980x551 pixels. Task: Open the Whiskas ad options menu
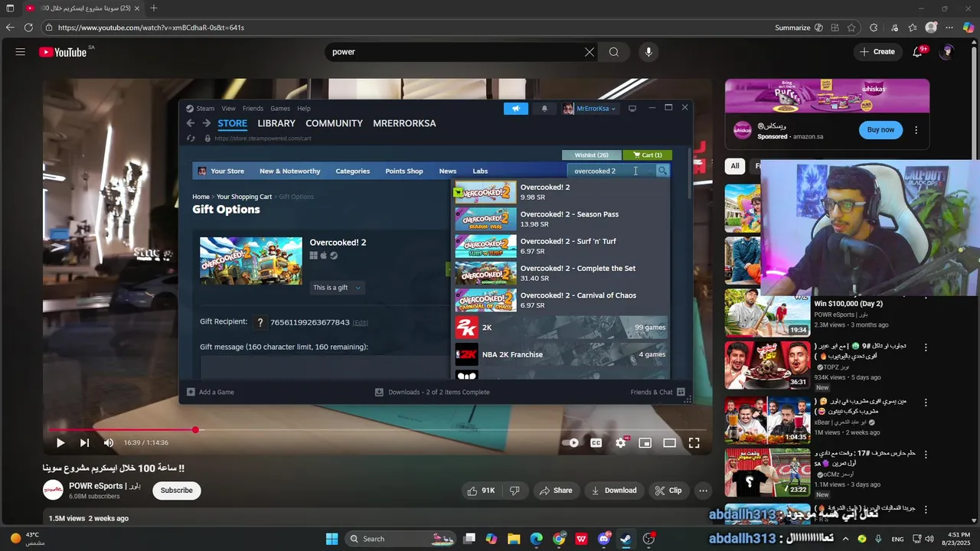click(x=916, y=130)
